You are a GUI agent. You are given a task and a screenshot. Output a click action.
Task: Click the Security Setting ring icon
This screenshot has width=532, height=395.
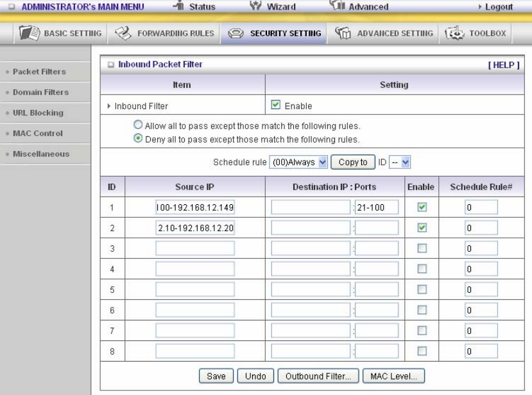tap(236, 33)
